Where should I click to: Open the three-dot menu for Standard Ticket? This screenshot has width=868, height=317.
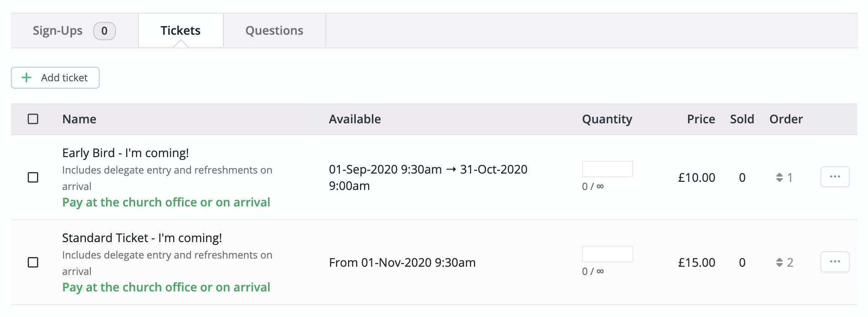point(835,262)
